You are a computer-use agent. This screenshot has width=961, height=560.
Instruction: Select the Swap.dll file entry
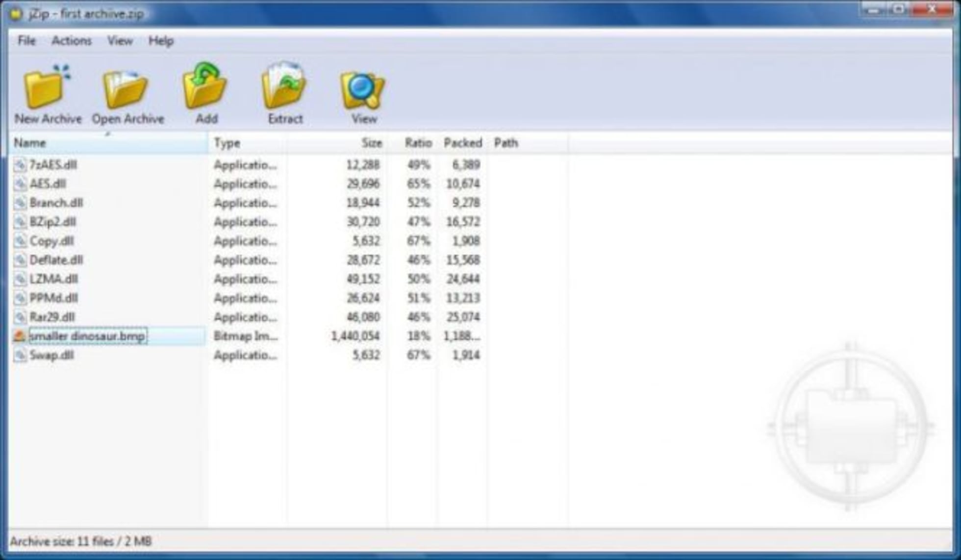[x=52, y=355]
